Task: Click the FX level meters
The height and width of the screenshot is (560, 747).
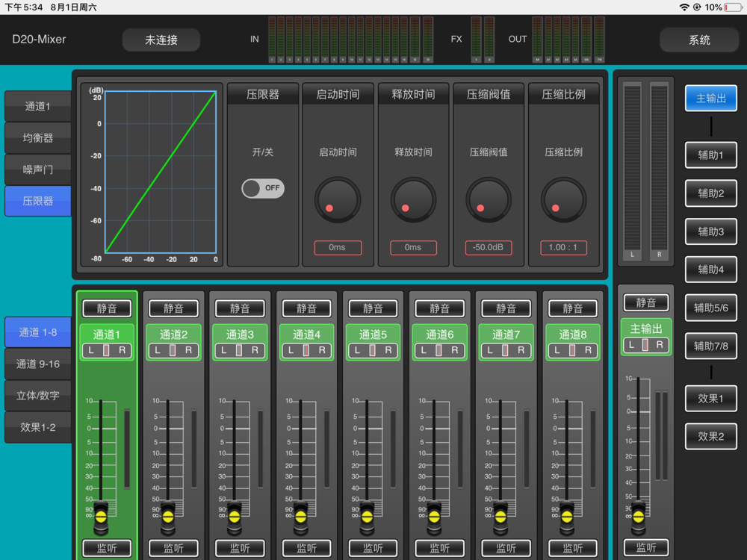Action: (483, 40)
